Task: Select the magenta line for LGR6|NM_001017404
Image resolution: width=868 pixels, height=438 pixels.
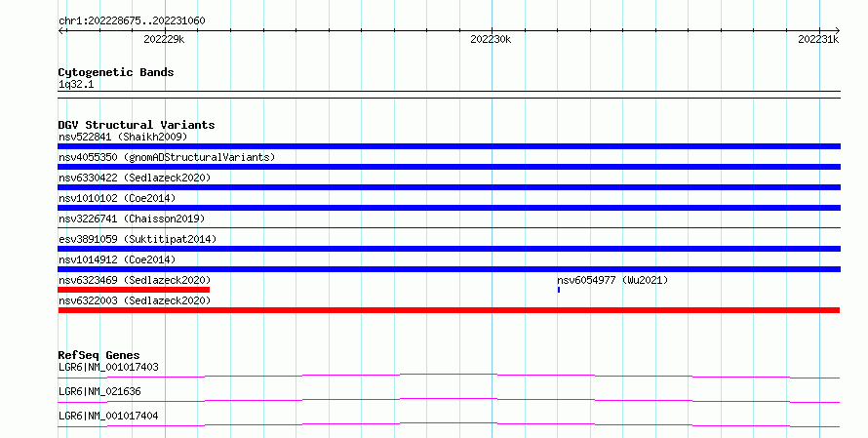Action: pos(449,424)
